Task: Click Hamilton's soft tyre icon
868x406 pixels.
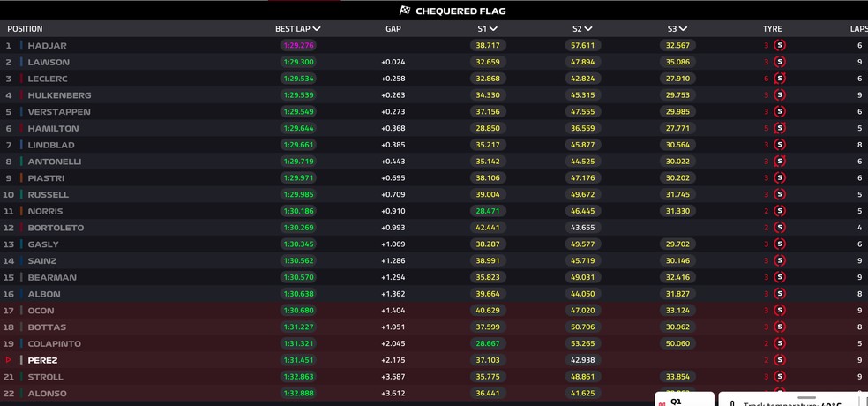Action: pos(780,129)
